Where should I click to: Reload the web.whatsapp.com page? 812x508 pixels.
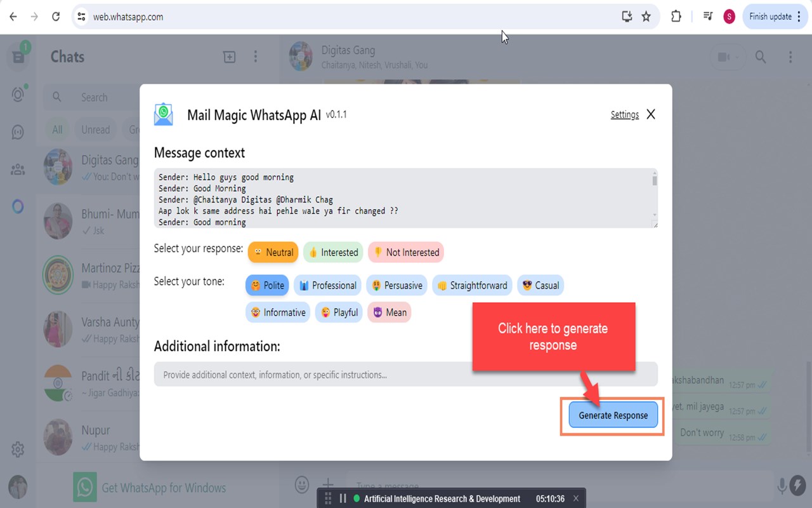click(56, 17)
